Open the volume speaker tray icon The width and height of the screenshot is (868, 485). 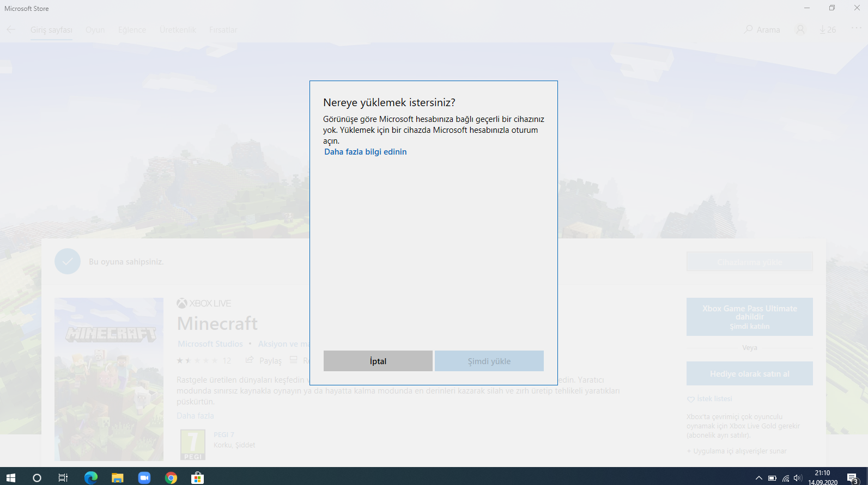(798, 478)
